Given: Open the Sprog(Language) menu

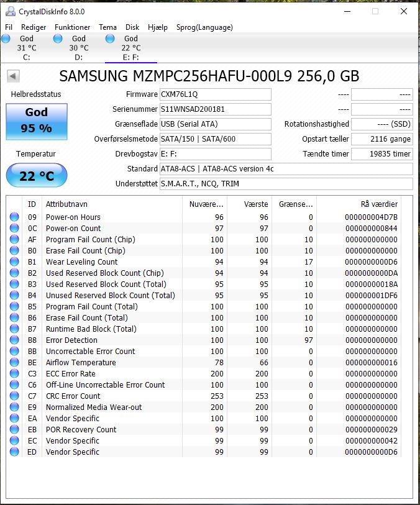Looking at the screenshot, I should (x=204, y=27).
